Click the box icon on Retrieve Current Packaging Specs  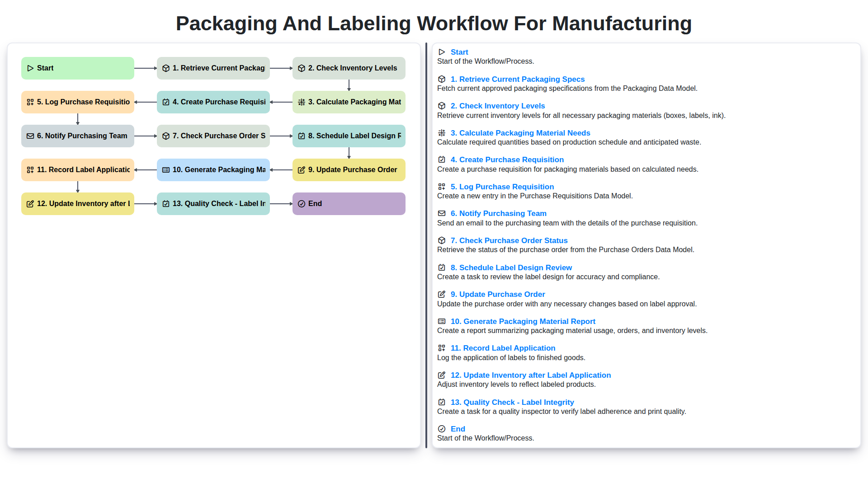pos(166,68)
